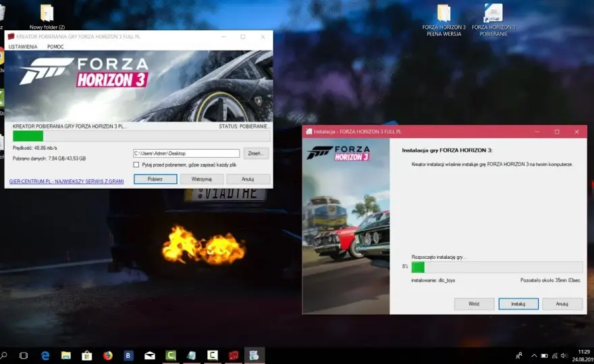594x364 pixels.
Task: Select the 'FORZA HORIZON 3 PEŁNA WERSJA' folder icon
Action: (444, 20)
